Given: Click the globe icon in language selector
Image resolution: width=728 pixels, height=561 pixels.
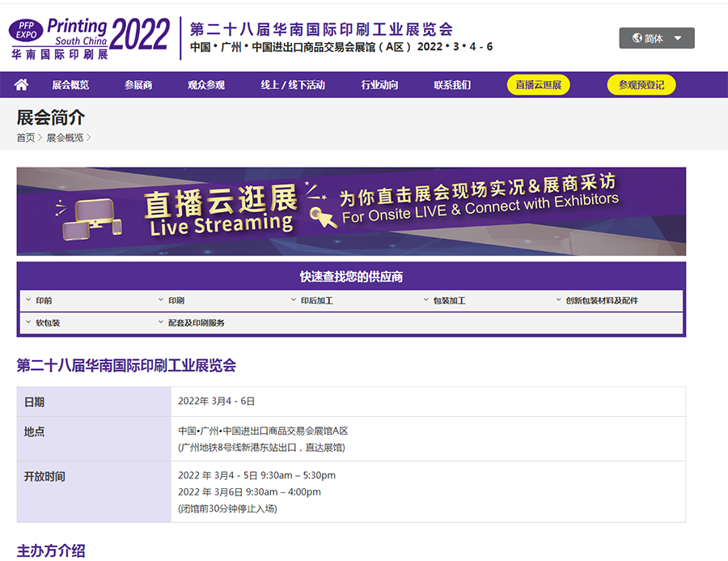Looking at the screenshot, I should click(637, 38).
